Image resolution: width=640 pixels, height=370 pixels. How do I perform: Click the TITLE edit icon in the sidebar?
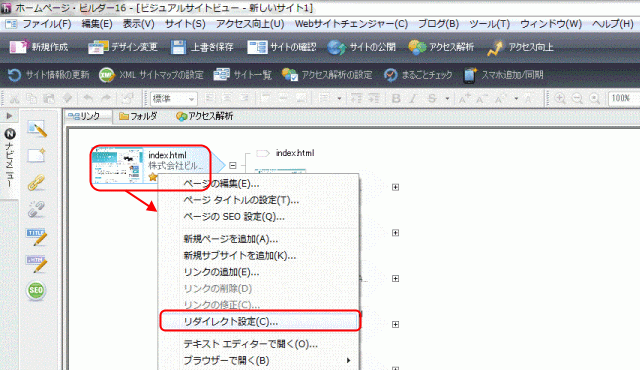[37, 237]
